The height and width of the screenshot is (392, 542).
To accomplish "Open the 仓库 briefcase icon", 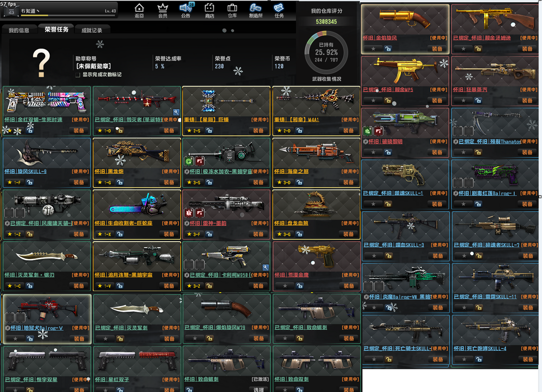I will pos(232,9).
